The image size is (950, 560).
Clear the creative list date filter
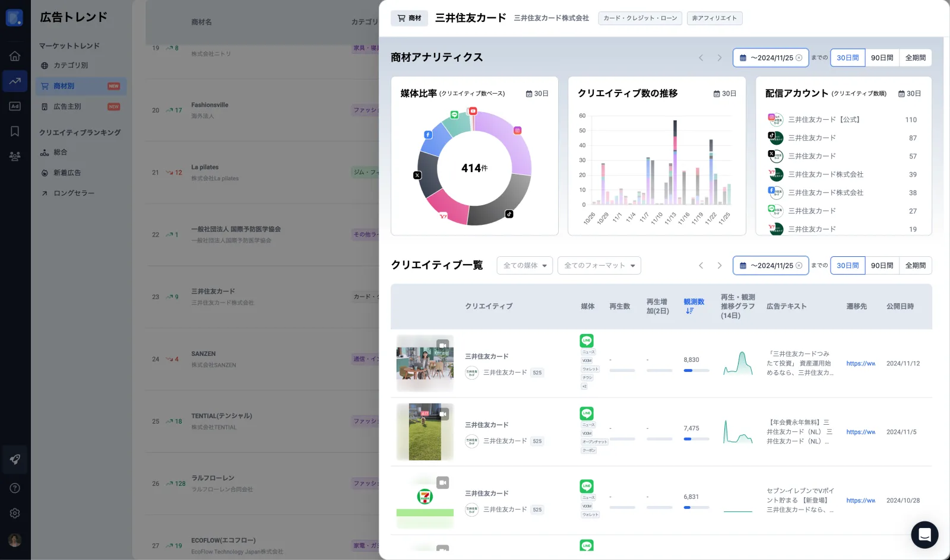pyautogui.click(x=799, y=265)
